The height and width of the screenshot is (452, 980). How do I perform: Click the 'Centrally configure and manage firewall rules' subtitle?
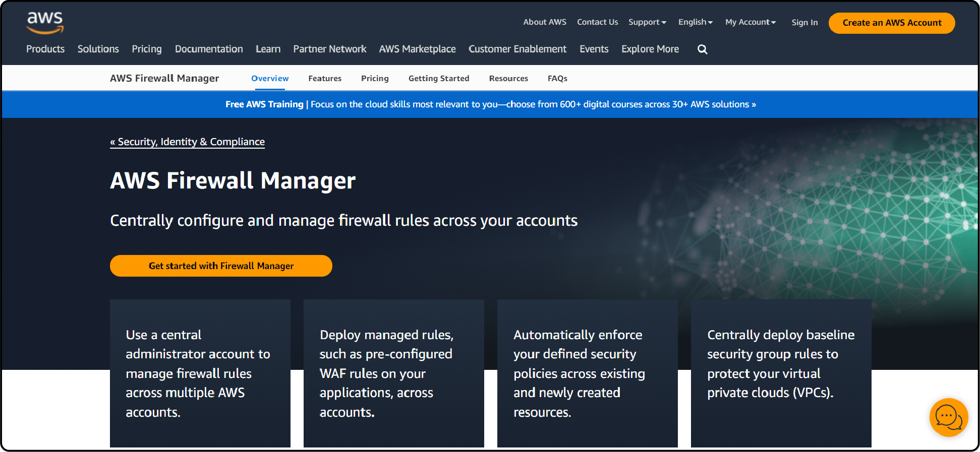[344, 221]
